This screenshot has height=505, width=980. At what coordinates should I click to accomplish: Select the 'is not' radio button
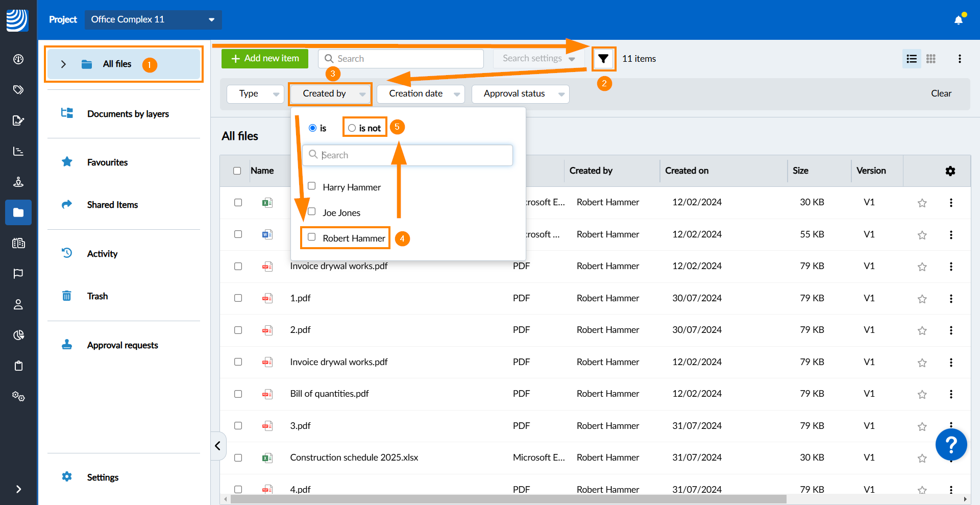(352, 128)
